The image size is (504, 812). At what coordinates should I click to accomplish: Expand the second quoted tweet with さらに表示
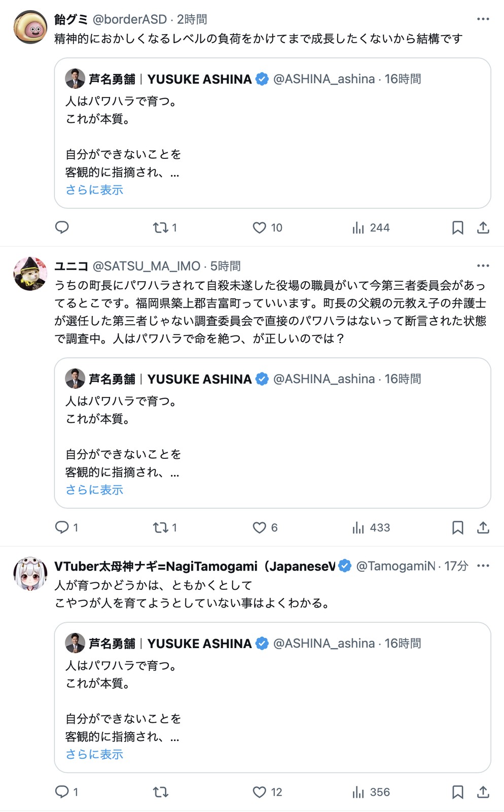(x=94, y=490)
